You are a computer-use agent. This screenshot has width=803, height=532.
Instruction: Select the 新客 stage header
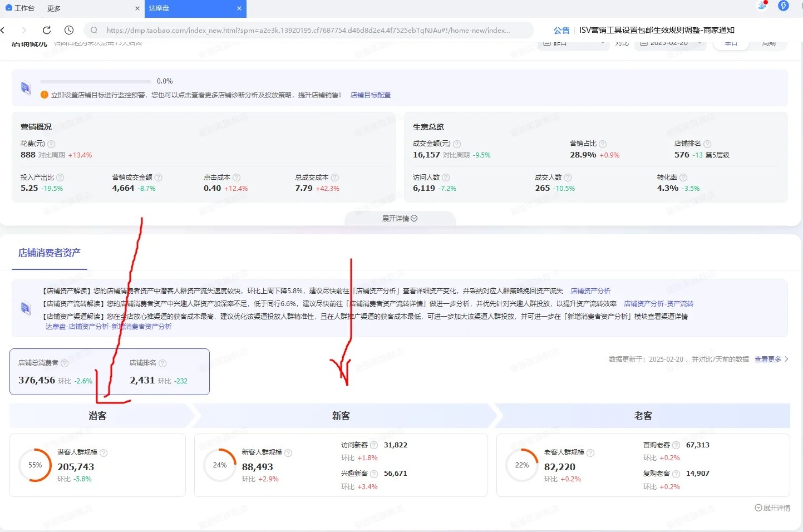(341, 416)
